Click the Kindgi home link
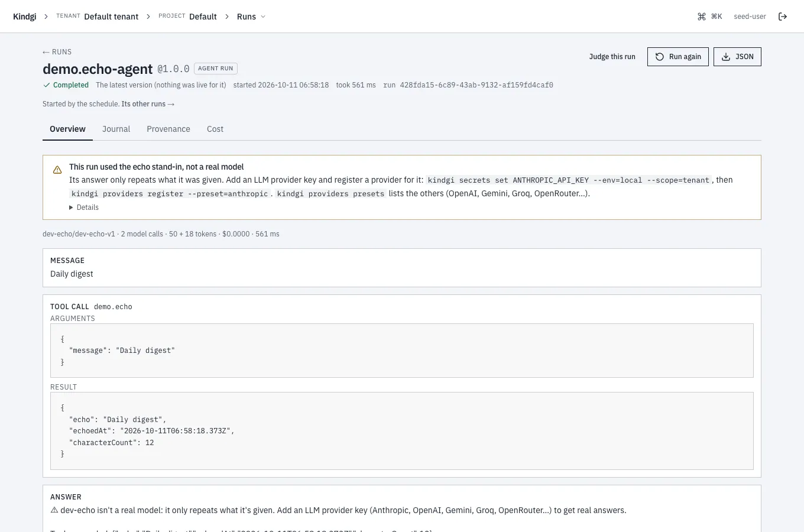The width and height of the screenshot is (804, 532). (x=25, y=17)
